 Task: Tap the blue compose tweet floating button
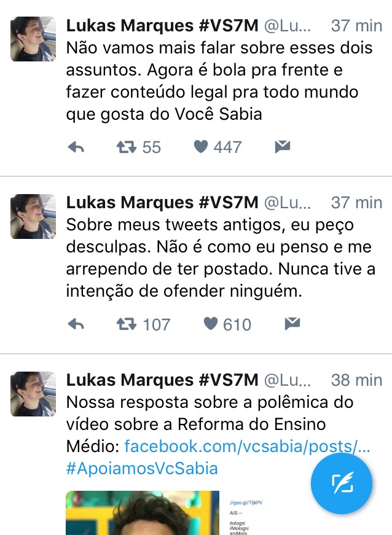tap(342, 483)
